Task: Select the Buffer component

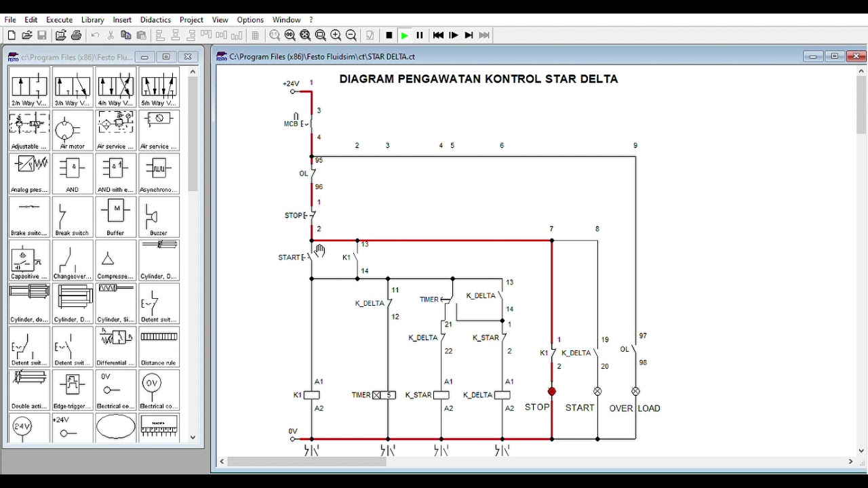Action: 116,218
